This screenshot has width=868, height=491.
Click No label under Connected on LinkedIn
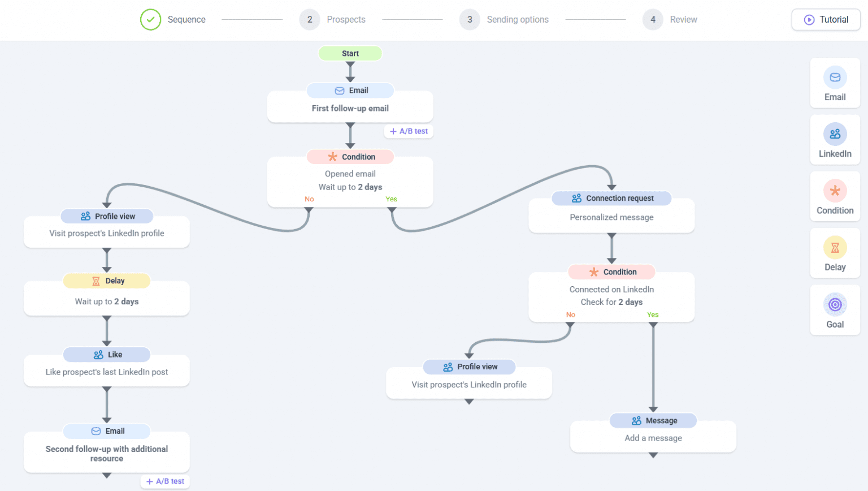571,315
